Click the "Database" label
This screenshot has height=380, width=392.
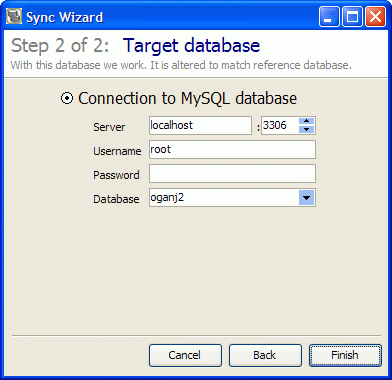(x=116, y=199)
